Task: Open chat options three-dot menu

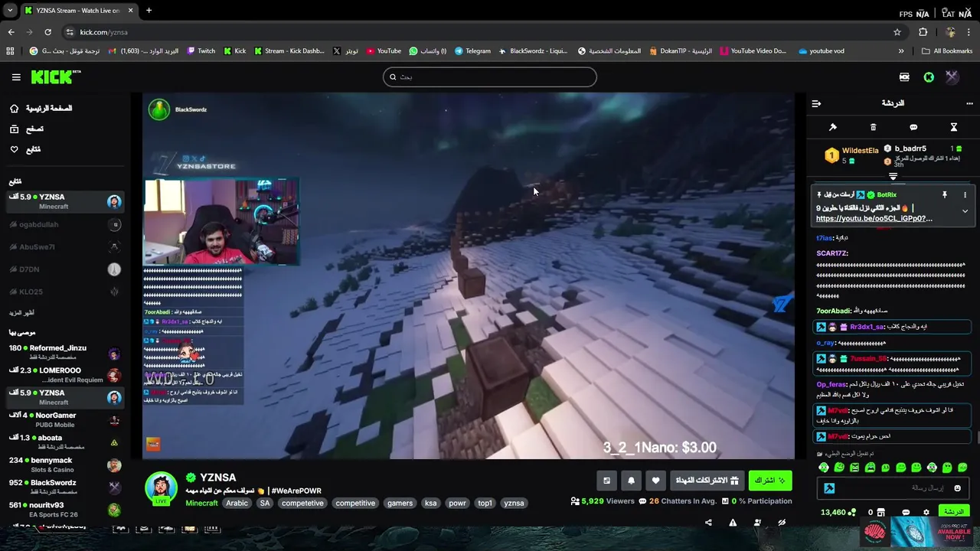Action: [x=969, y=103]
